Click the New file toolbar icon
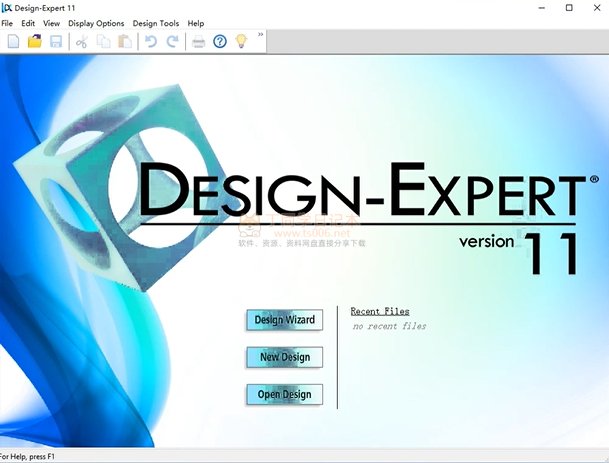 (x=13, y=41)
